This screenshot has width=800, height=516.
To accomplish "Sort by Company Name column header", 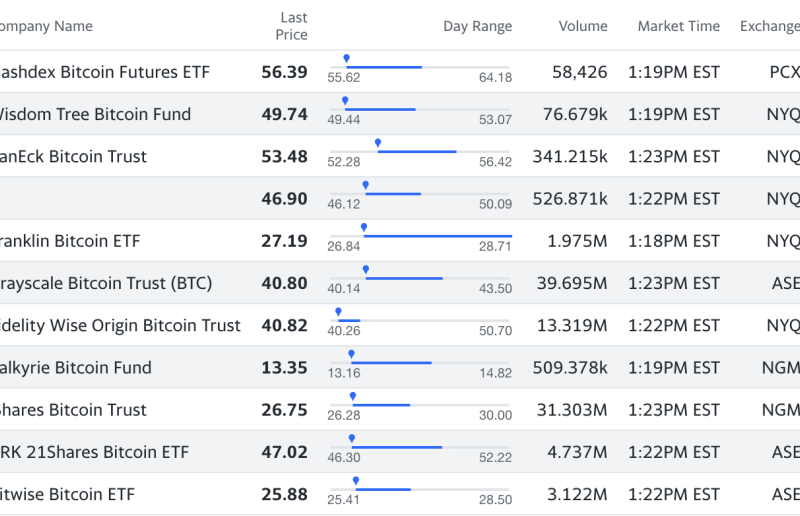I will coord(45,26).
